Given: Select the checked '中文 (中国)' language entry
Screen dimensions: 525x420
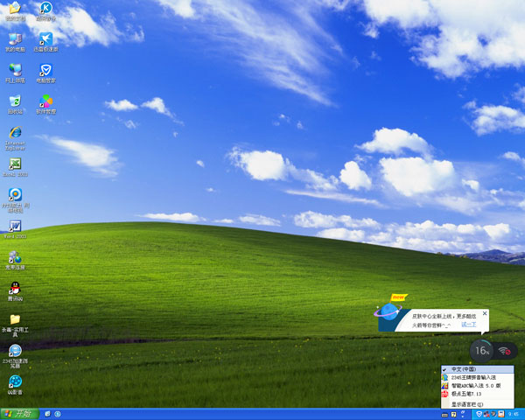Looking at the screenshot, I should coord(478,369).
